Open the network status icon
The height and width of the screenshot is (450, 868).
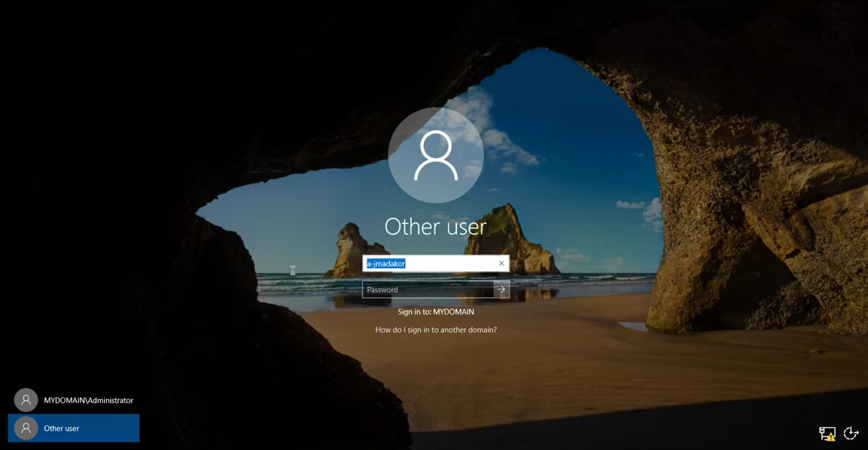tap(827, 433)
